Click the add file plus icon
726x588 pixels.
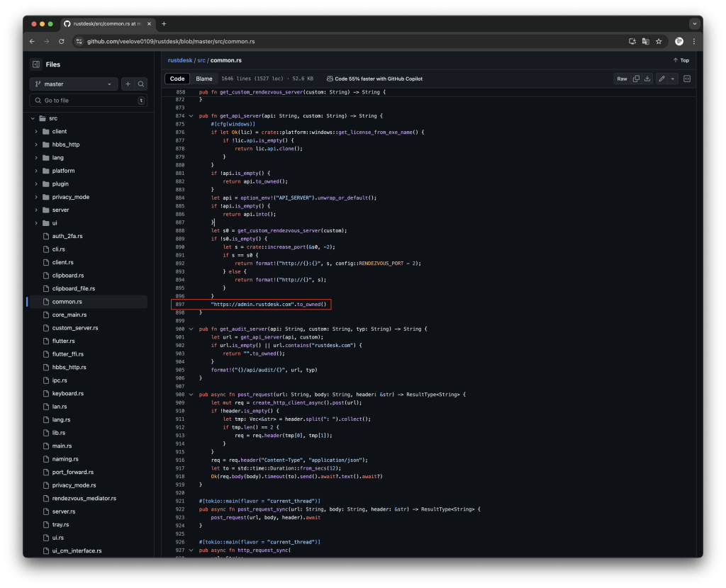[x=128, y=84]
